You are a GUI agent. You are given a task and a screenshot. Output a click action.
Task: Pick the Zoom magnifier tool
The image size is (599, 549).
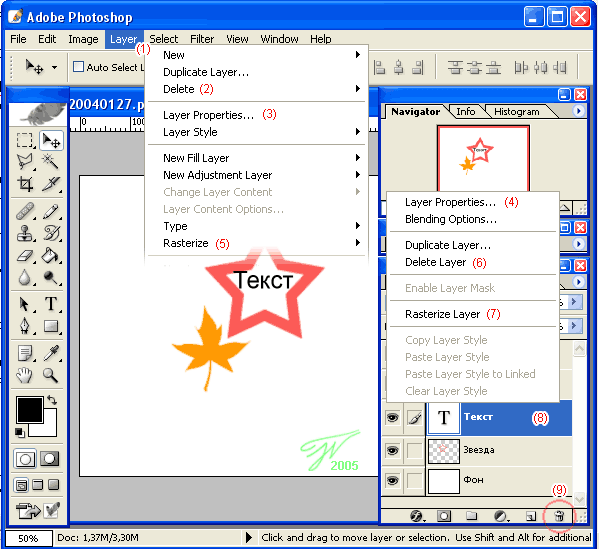50,376
